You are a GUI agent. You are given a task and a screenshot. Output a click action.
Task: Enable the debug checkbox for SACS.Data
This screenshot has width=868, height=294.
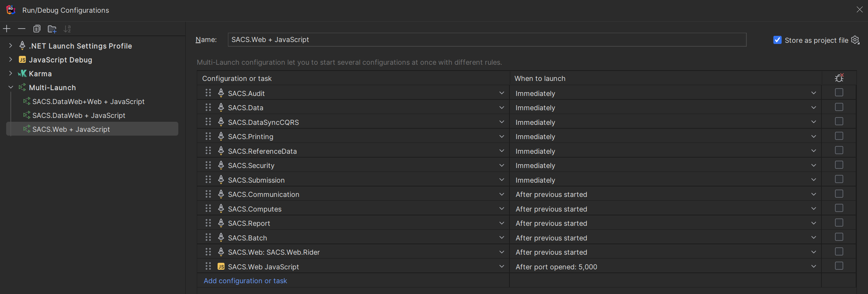[839, 107]
